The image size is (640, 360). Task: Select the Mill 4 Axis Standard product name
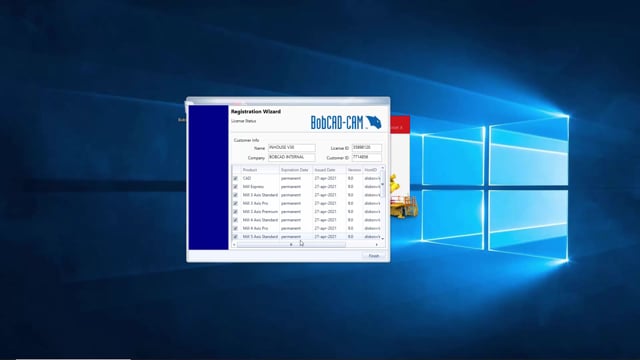pos(260,220)
